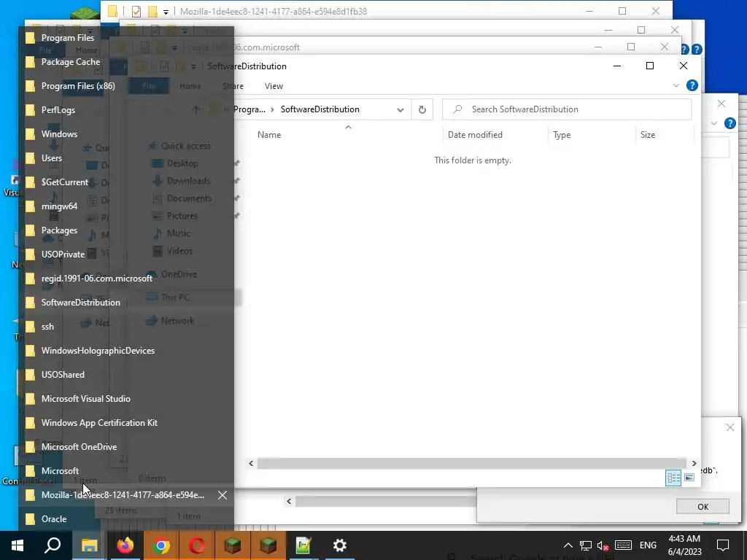
Task: Go up one folder level arrow
Action: 196,110
